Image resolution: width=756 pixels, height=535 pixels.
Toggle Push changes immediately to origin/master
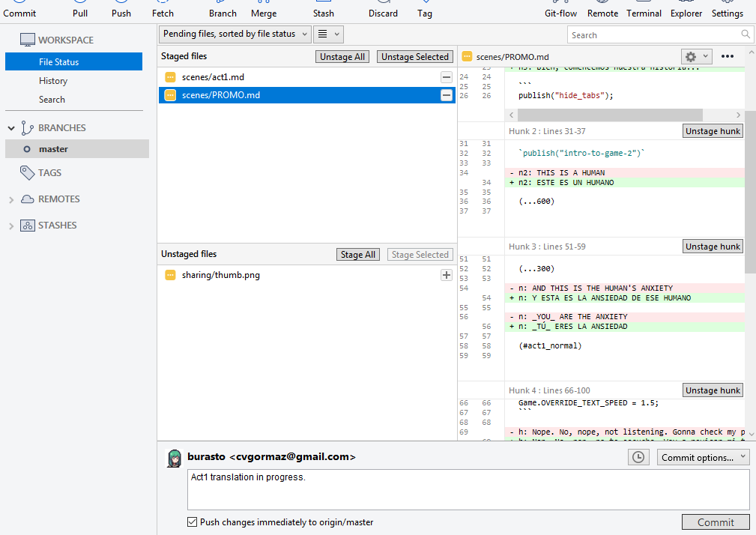192,522
